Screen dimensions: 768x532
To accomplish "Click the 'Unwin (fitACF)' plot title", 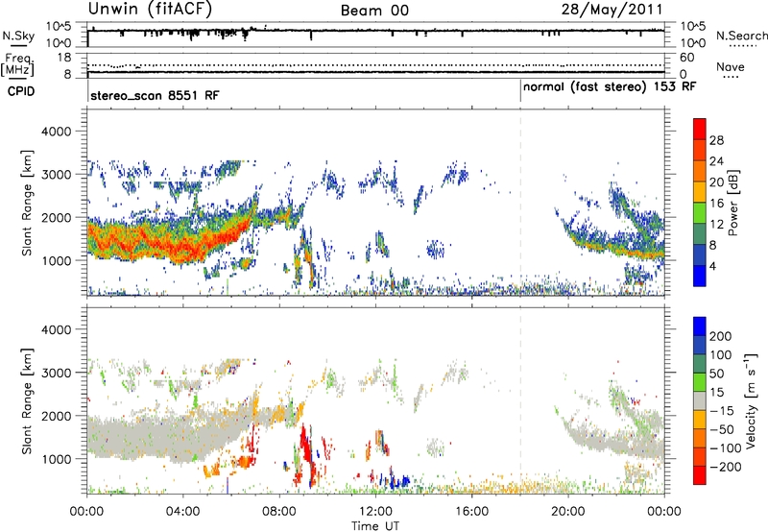I will (x=150, y=9).
